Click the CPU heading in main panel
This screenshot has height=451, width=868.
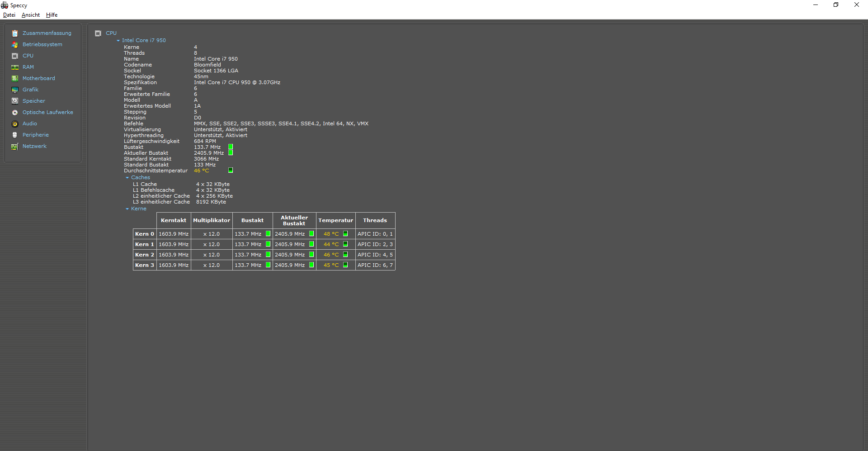111,33
